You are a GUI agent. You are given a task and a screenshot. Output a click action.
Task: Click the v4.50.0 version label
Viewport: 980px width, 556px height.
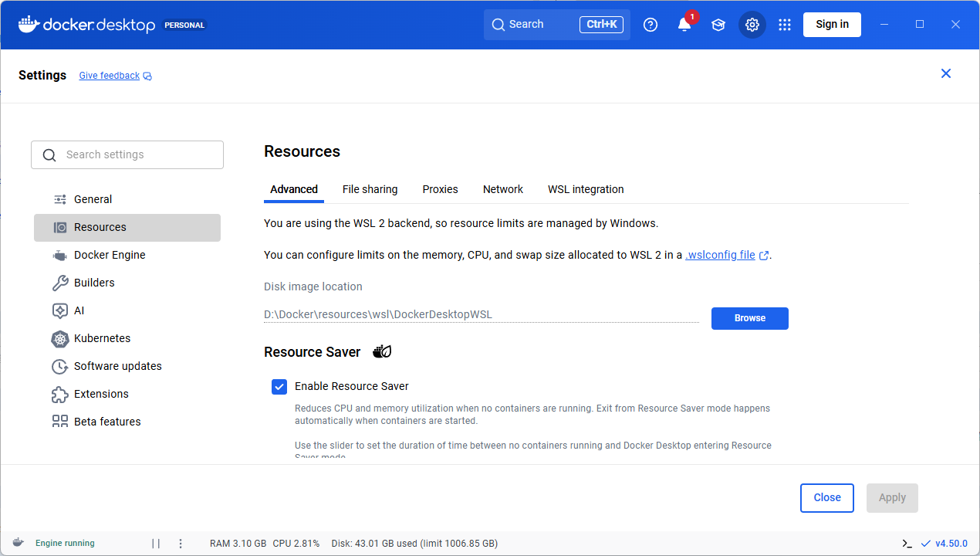pyautogui.click(x=951, y=544)
